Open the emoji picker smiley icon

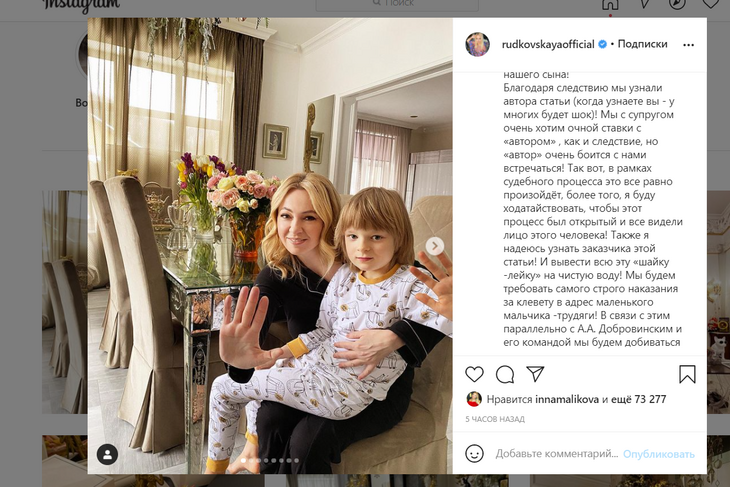tap(474, 453)
